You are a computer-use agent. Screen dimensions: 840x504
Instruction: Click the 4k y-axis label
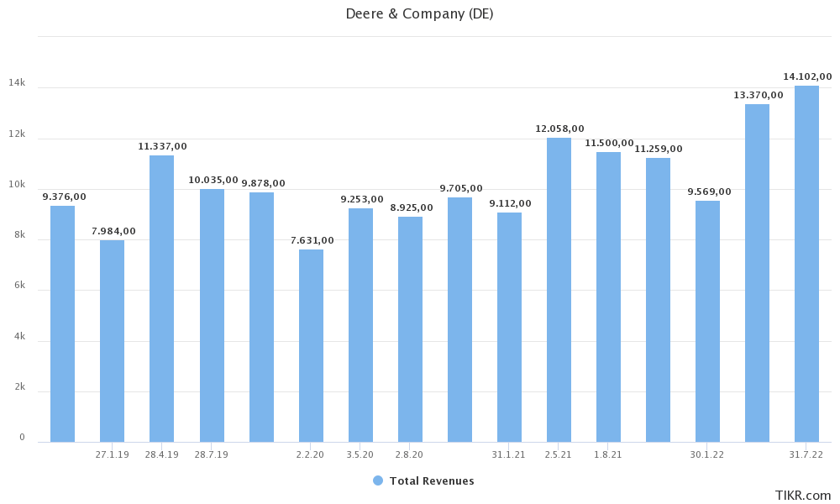pyautogui.click(x=19, y=336)
